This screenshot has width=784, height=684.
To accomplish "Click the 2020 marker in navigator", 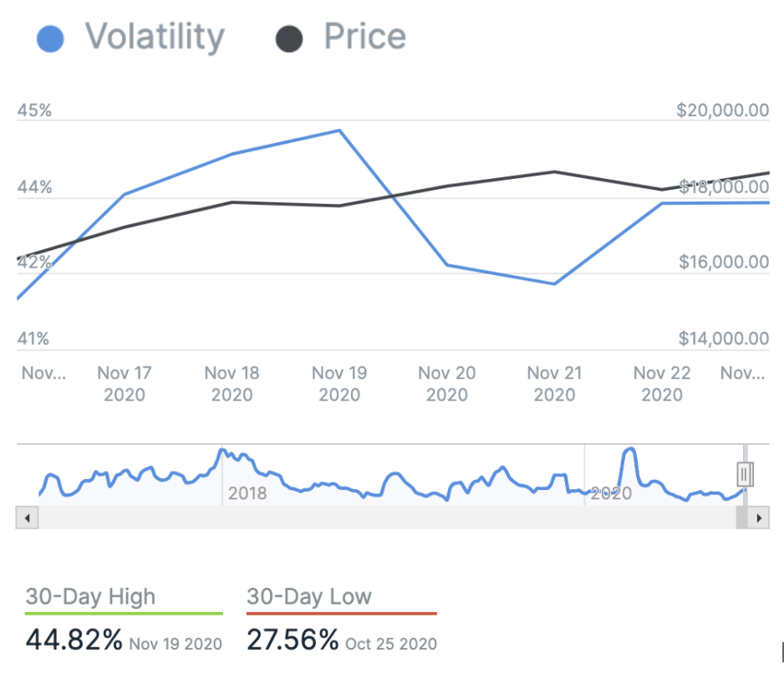I will click(610, 493).
